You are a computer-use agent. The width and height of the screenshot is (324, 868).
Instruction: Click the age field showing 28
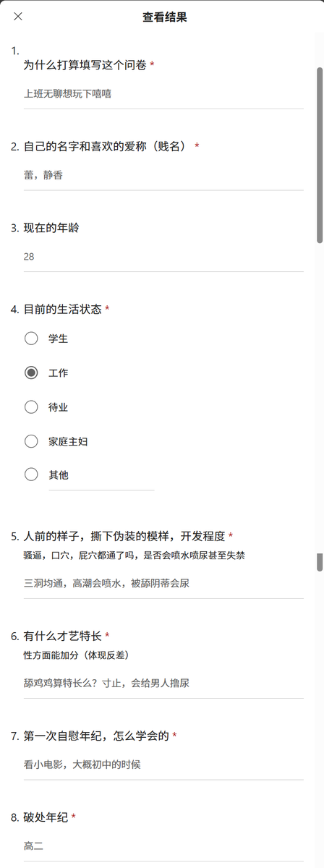[163, 257]
